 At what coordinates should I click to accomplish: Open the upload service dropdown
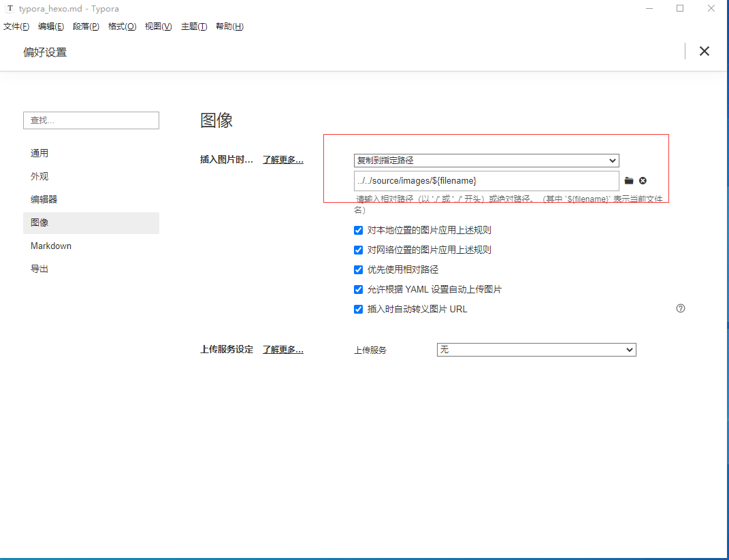click(x=536, y=350)
